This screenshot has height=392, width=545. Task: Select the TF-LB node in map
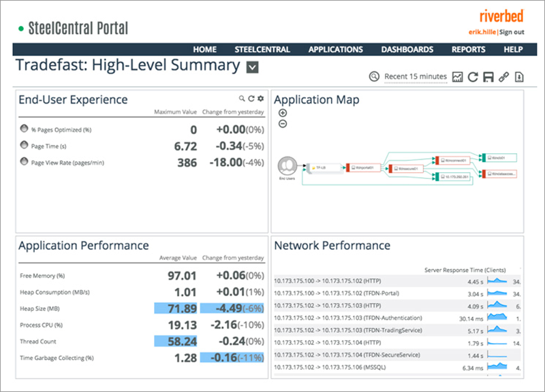click(x=323, y=167)
